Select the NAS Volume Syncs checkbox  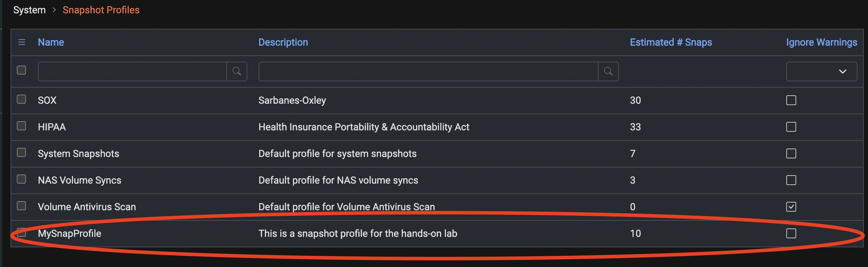(x=21, y=179)
